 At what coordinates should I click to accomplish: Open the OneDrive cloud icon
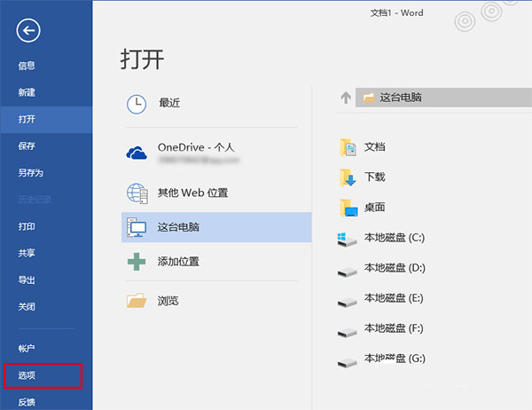click(x=136, y=152)
